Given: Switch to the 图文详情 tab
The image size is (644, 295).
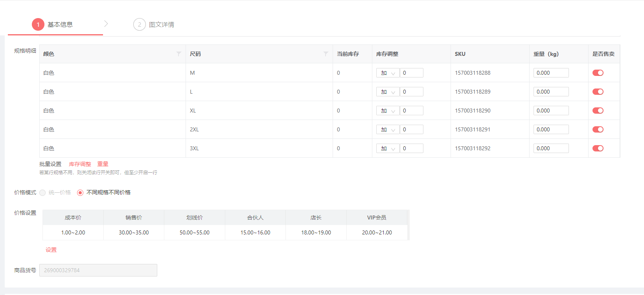Looking at the screenshot, I should pyautogui.click(x=161, y=24).
